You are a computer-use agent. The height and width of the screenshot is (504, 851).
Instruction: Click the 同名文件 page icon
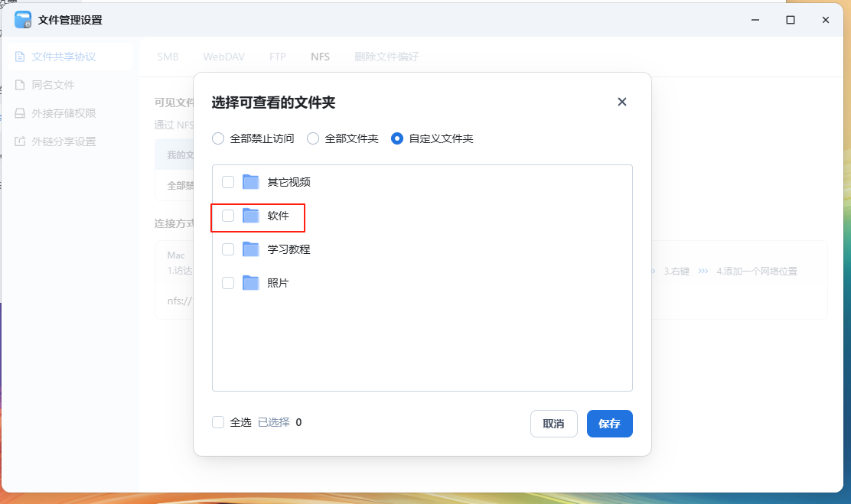[20, 85]
